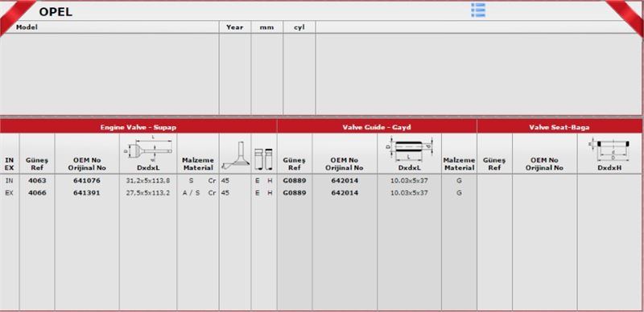Click the engine valve dimension diagram icon
Viewport: 644px width, 312px height.
pyautogui.click(x=148, y=149)
